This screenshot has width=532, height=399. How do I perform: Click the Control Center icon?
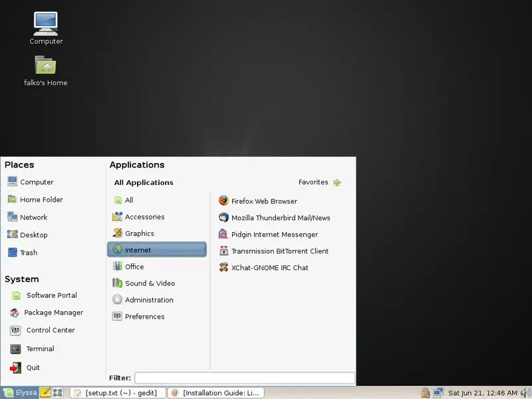(x=15, y=330)
